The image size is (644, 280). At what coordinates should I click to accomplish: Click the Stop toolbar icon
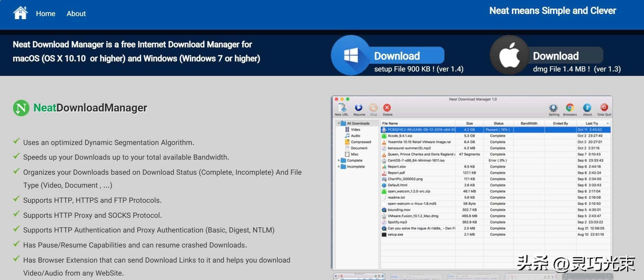pos(373,108)
